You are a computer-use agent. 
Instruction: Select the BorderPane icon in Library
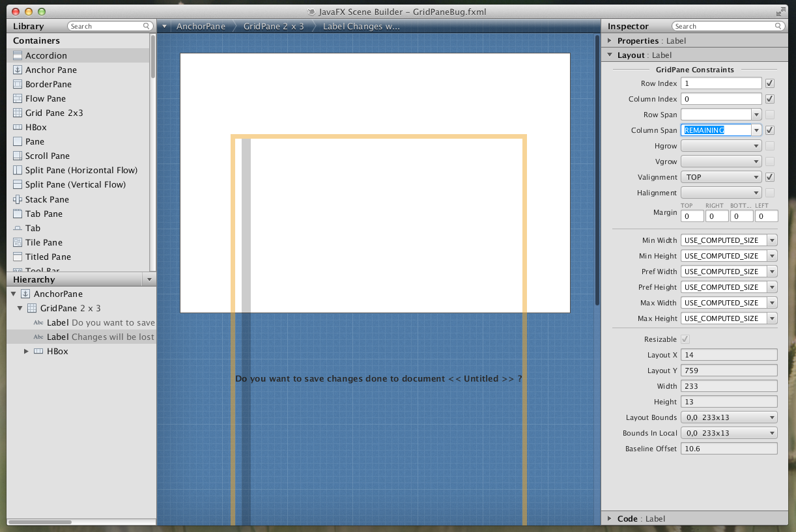[x=18, y=85]
